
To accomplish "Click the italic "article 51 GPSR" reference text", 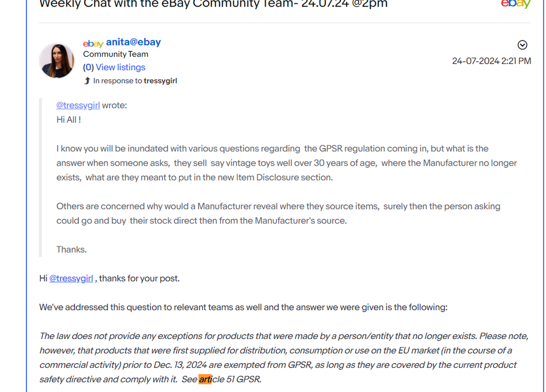I will pos(230,379).
